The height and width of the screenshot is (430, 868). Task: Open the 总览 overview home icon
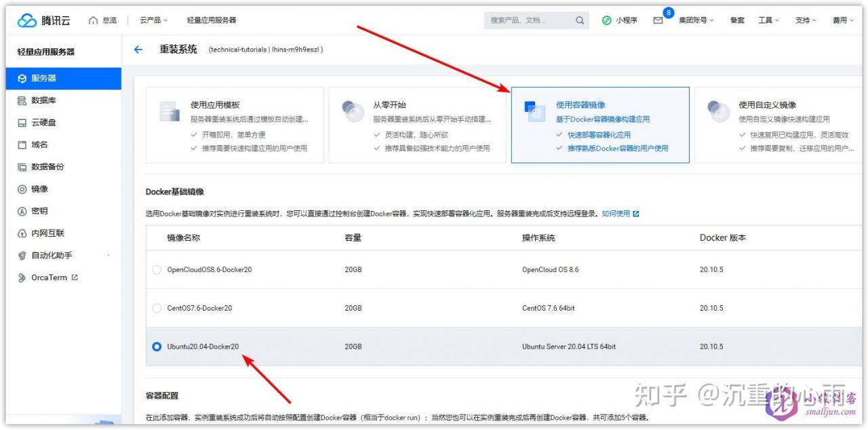(94, 20)
